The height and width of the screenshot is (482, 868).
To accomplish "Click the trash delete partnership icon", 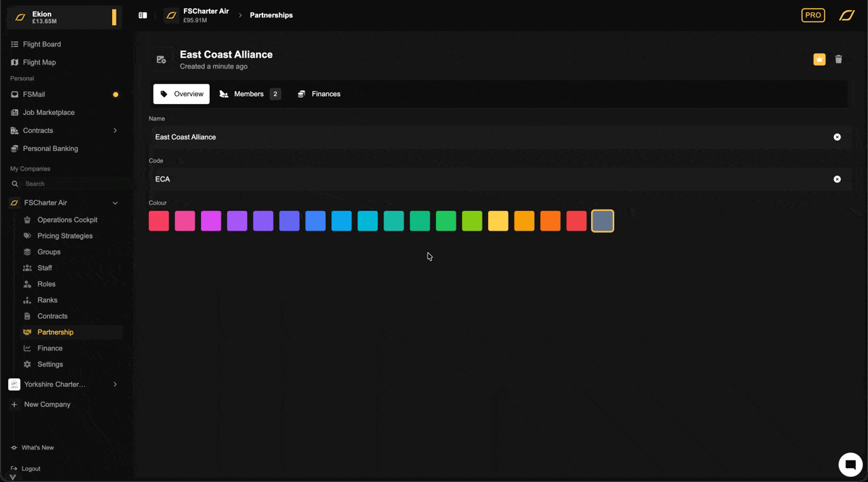I will [x=838, y=59].
